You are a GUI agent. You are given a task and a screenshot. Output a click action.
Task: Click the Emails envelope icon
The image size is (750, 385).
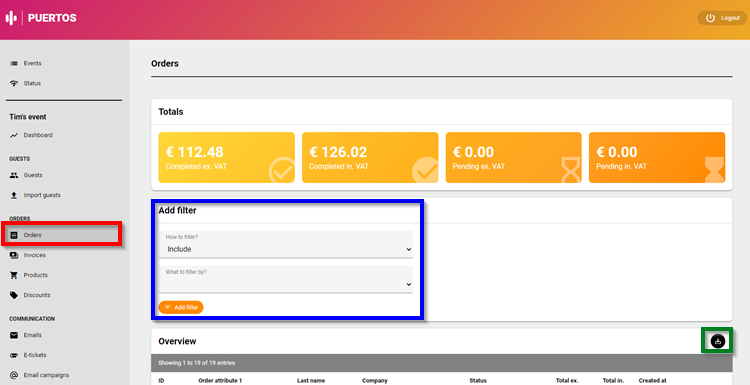pyautogui.click(x=14, y=335)
